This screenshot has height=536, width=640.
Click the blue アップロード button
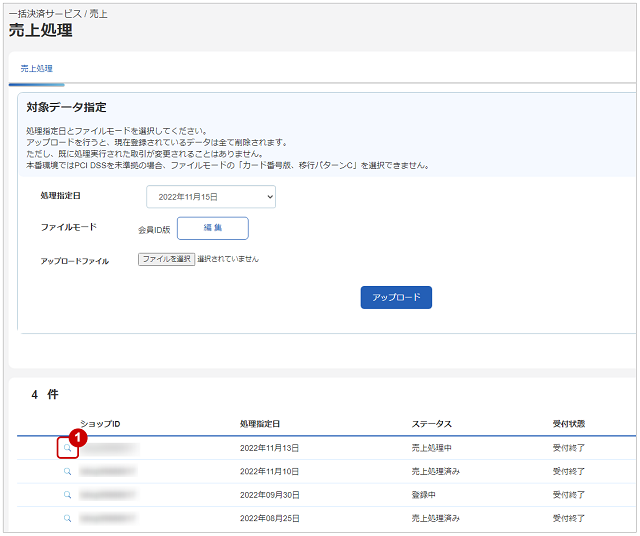(396, 297)
